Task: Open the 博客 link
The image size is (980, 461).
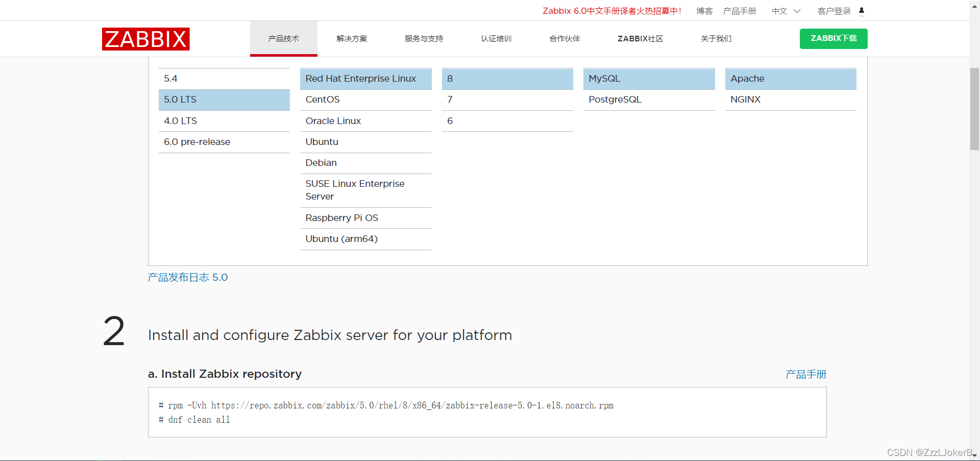Action: coord(704,11)
